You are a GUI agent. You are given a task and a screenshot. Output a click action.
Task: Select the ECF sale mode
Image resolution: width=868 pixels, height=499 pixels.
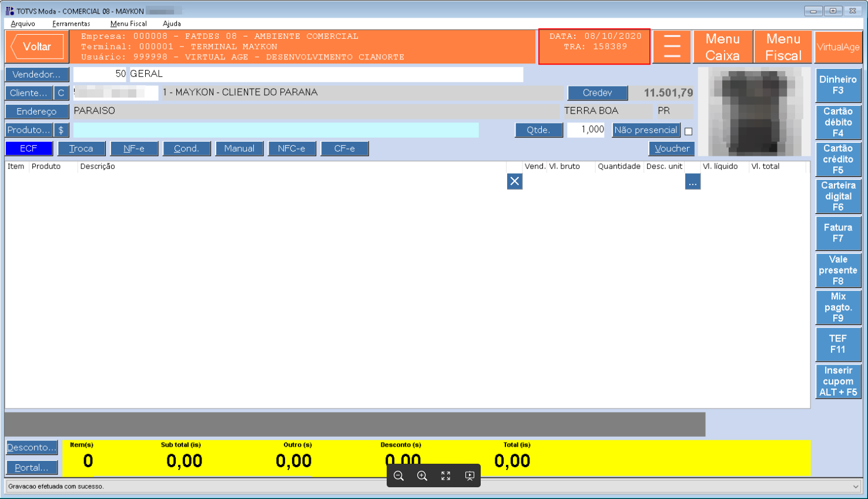click(29, 149)
